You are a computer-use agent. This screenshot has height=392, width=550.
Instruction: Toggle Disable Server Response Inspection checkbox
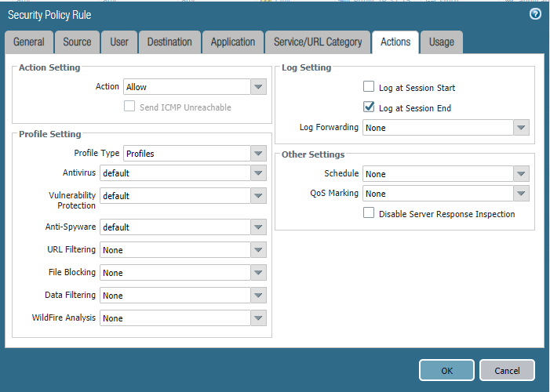click(369, 213)
